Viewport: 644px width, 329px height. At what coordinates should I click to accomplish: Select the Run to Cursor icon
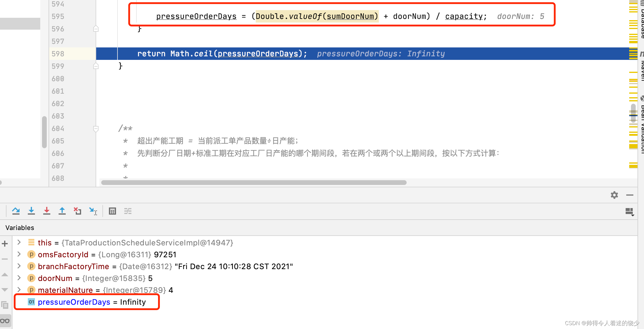(x=93, y=211)
